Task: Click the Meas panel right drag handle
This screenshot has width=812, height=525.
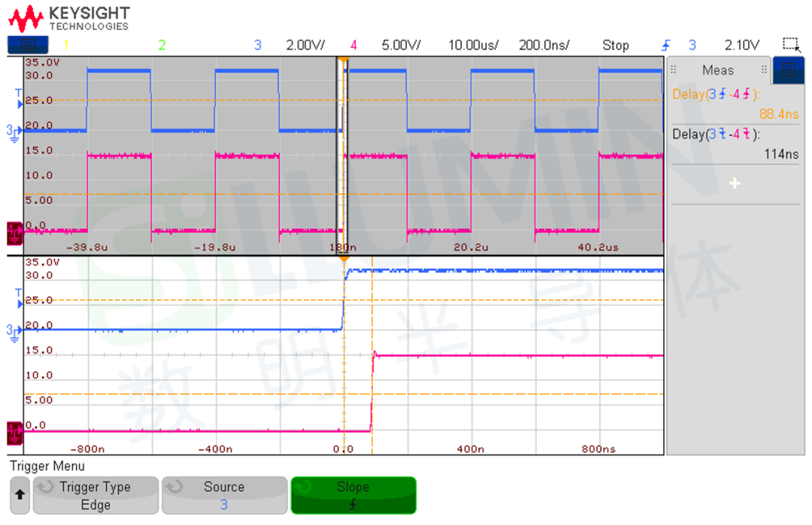Action: pyautogui.click(x=764, y=69)
